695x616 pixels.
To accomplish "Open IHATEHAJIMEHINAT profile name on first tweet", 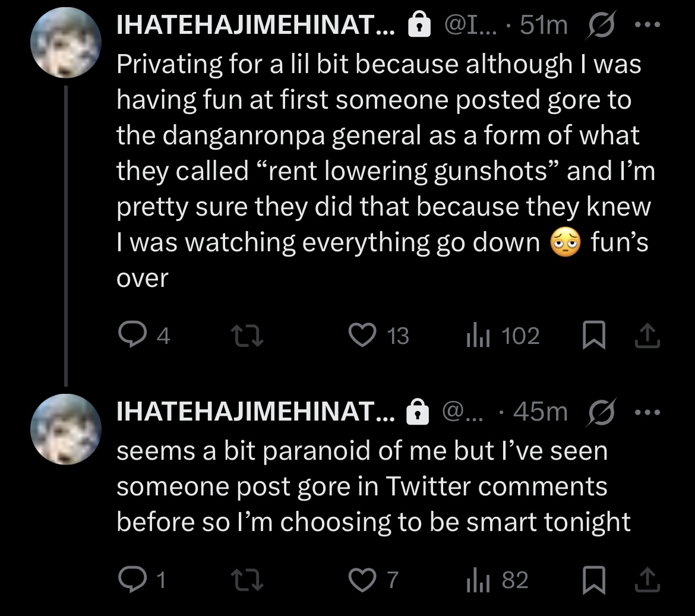I will tap(255, 26).
